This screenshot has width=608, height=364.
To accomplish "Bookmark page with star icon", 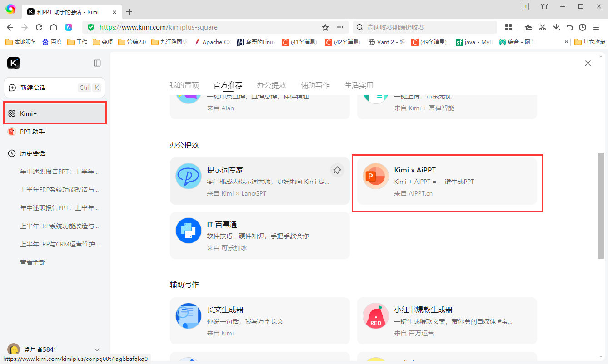I will (x=325, y=27).
